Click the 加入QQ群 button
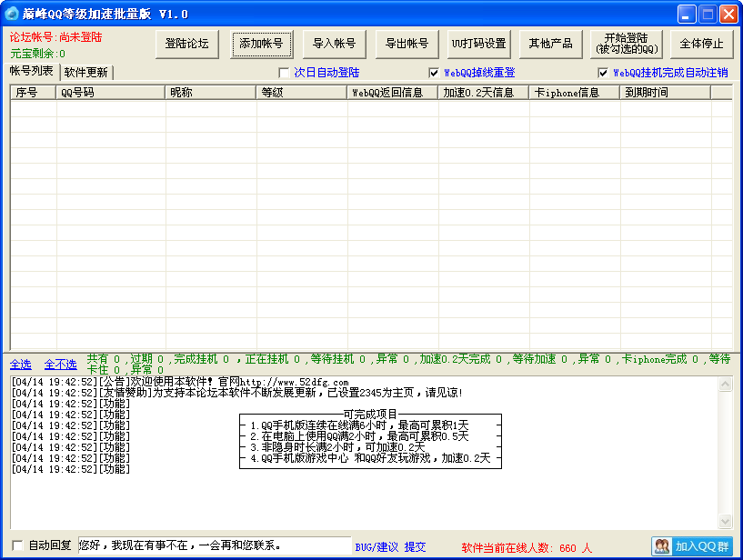Image resolution: width=743 pixels, height=560 pixels. click(692, 546)
